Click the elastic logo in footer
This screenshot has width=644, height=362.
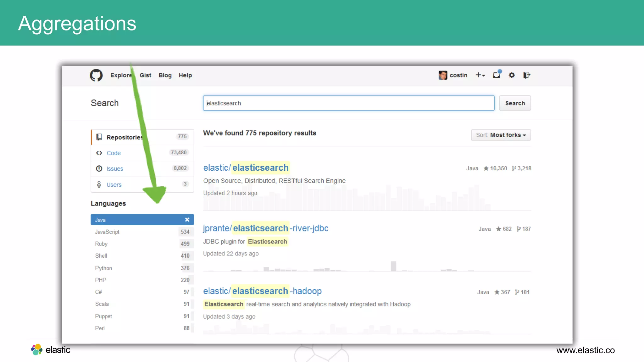click(51, 350)
